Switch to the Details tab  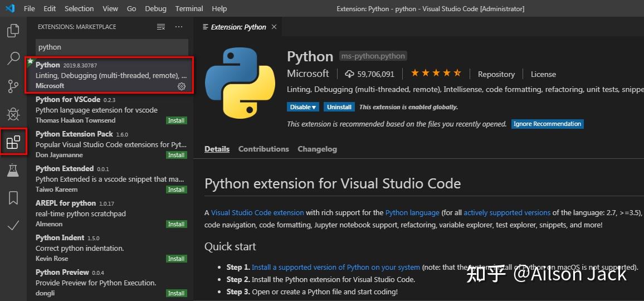pos(217,149)
